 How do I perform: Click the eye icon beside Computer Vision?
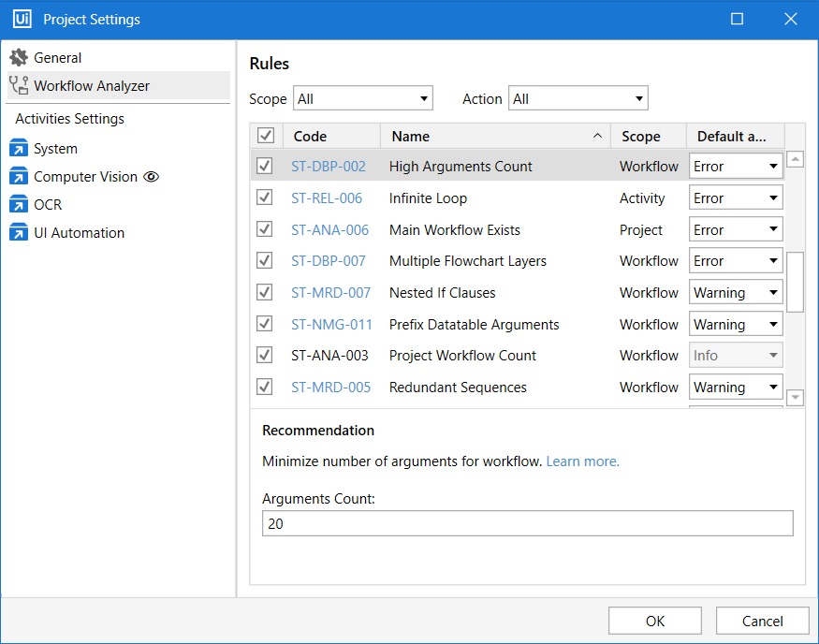click(x=152, y=177)
